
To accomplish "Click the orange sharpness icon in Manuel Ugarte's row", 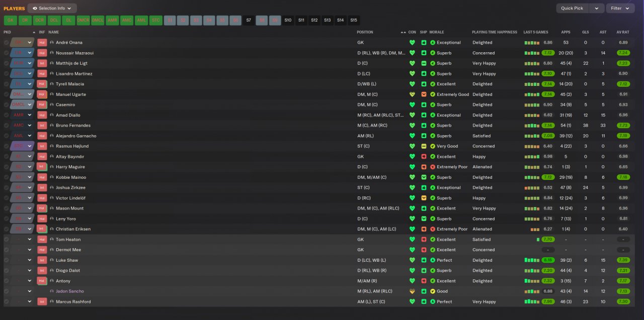I will (424, 94).
